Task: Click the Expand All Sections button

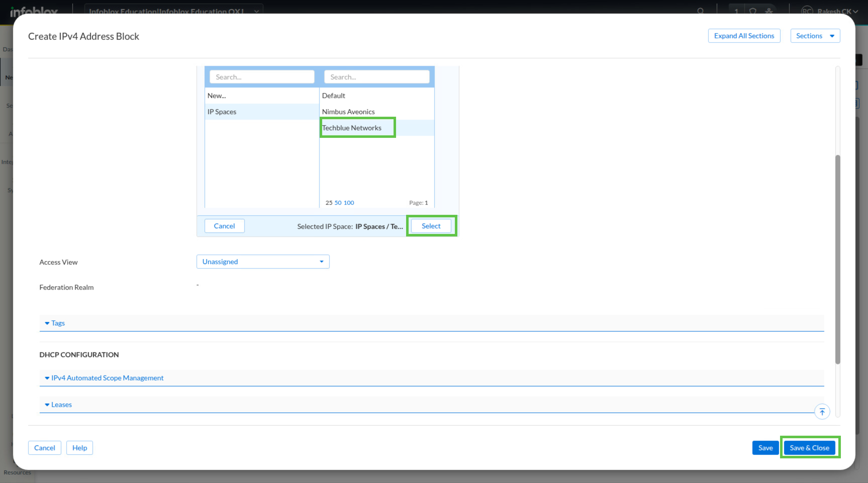Action: 744,36
